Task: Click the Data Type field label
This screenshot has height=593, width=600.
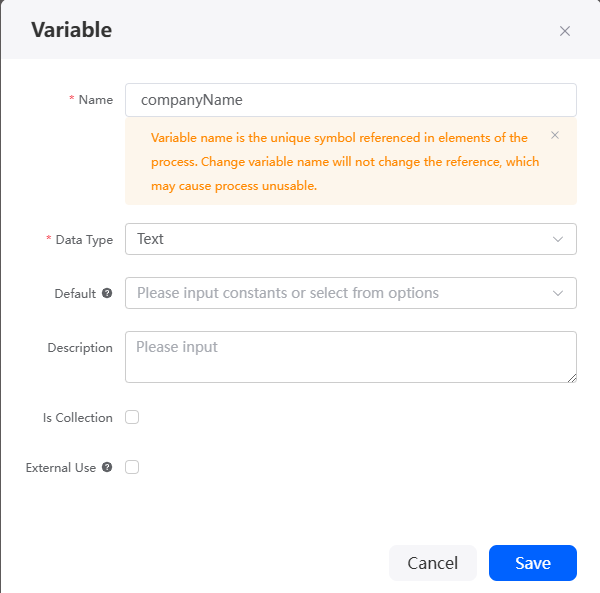Action: 84,240
